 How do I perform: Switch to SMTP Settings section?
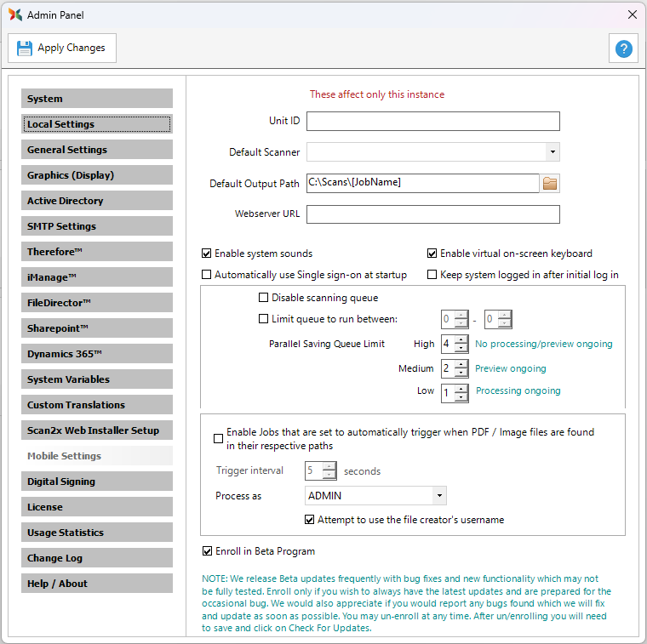point(97,226)
